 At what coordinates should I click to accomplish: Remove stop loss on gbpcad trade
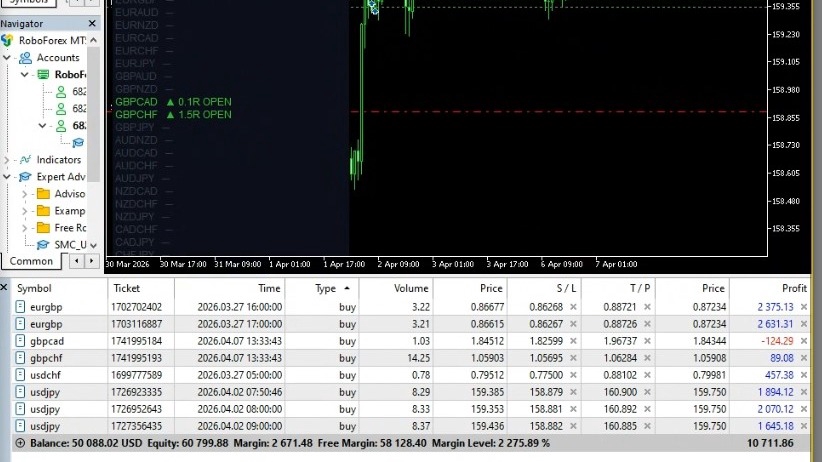tap(573, 341)
